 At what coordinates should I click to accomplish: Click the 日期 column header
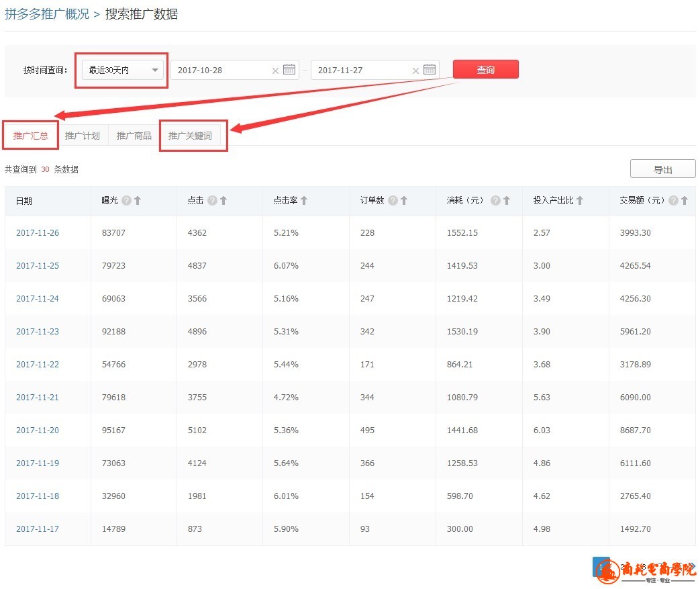click(24, 201)
